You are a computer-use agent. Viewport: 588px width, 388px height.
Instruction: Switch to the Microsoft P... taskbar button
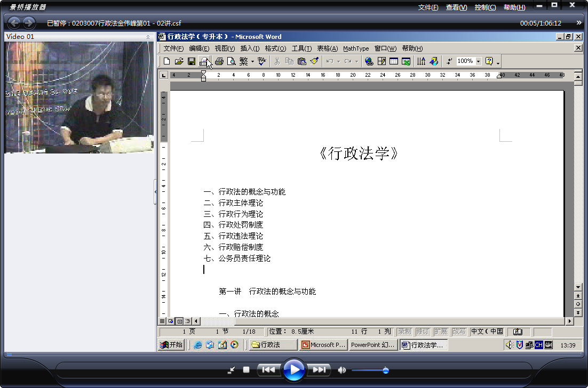pos(323,344)
